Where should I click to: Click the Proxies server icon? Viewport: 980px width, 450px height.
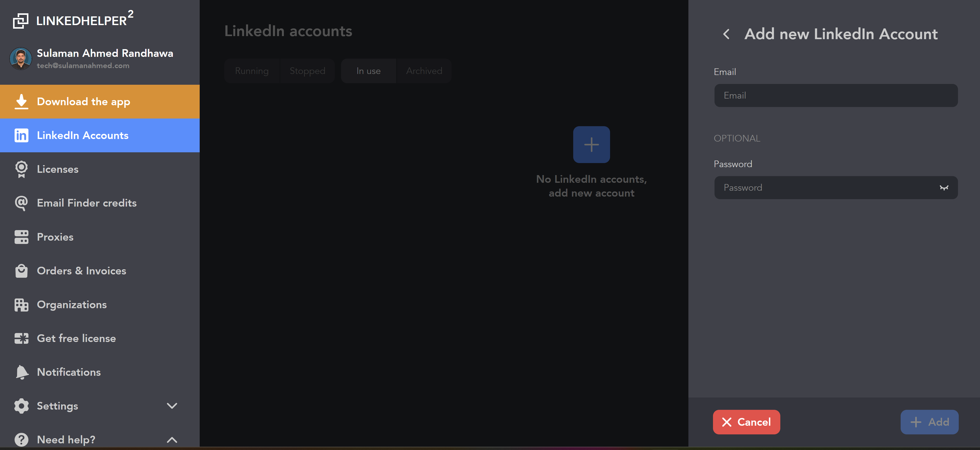coord(21,237)
